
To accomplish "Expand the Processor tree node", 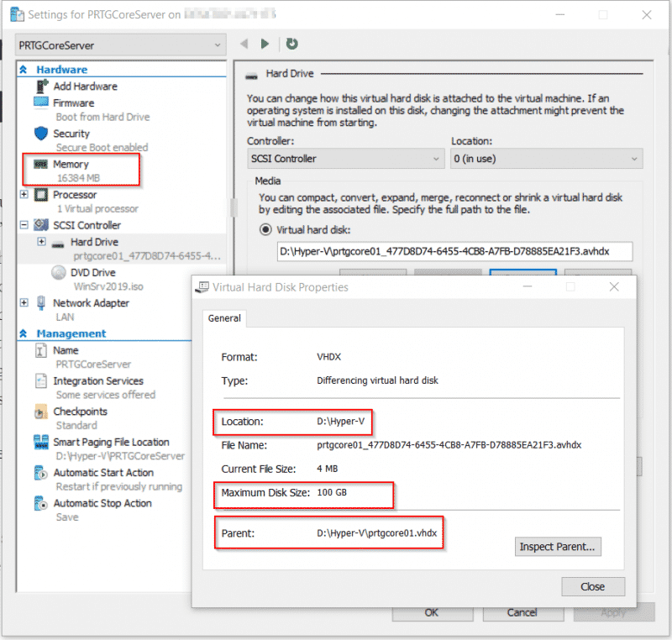I will pos(24,195).
